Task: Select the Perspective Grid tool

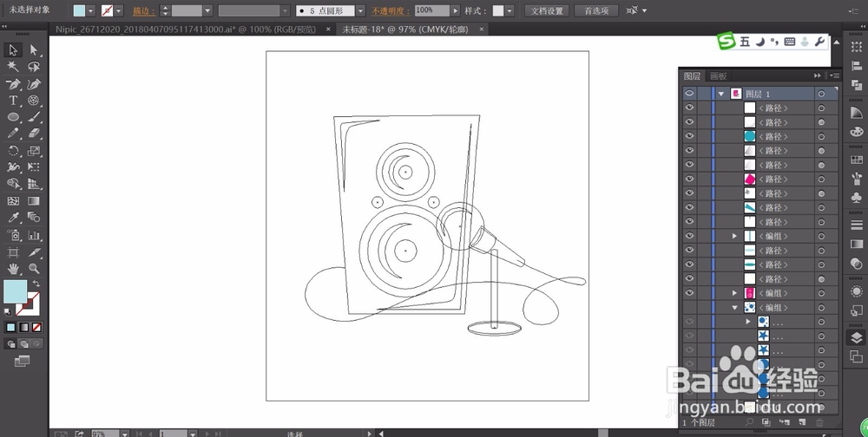Action: (x=34, y=184)
